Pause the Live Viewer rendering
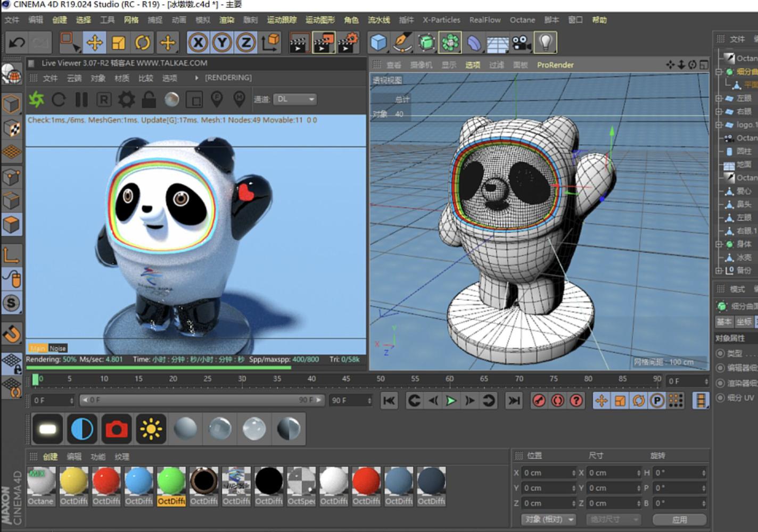The height and width of the screenshot is (532, 758). pyautogui.click(x=81, y=99)
